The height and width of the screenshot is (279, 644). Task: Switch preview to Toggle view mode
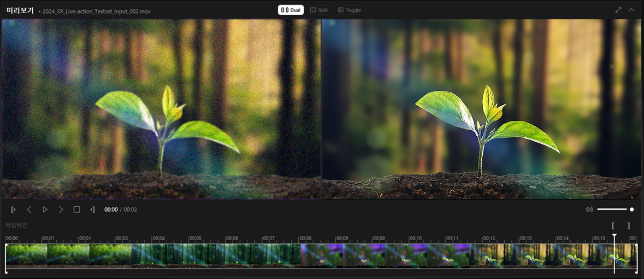point(348,10)
